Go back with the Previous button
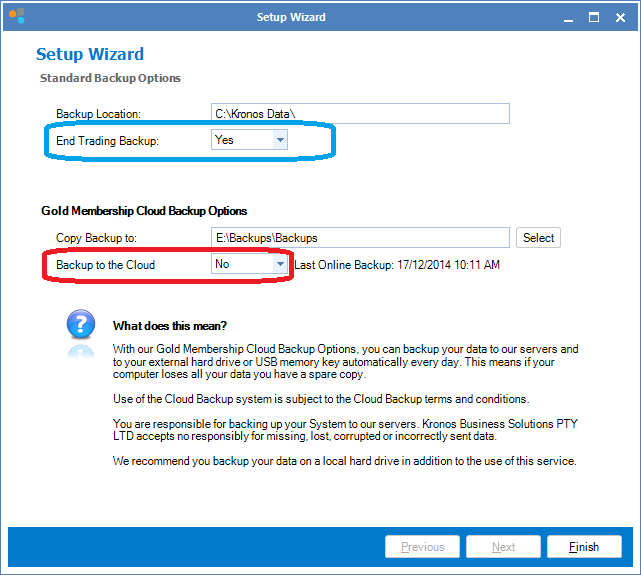Image resolution: width=641 pixels, height=575 pixels. [422, 547]
